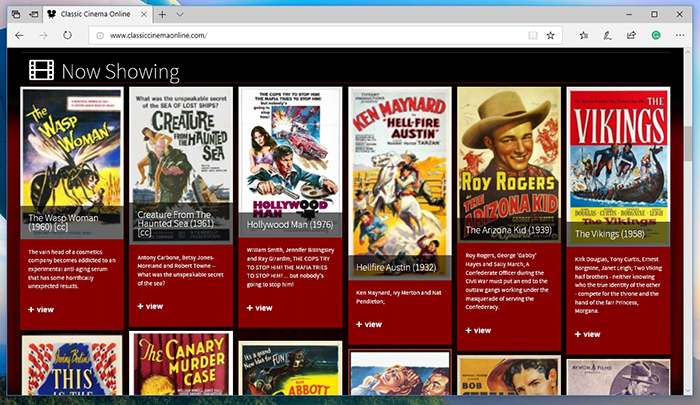Image resolution: width=700 pixels, height=405 pixels.
Task: Open Creature From The Haunted Sea poster
Action: click(181, 165)
